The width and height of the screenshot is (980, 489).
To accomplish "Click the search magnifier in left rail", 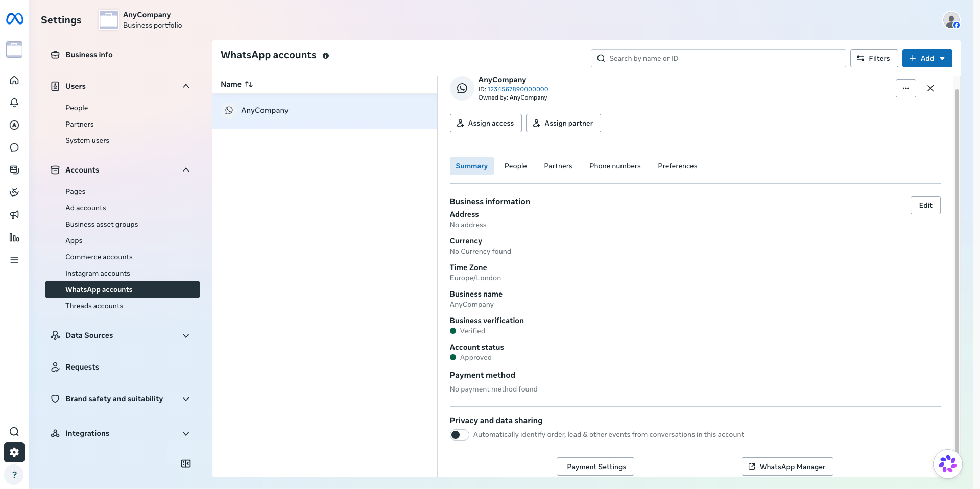I will [x=14, y=432].
